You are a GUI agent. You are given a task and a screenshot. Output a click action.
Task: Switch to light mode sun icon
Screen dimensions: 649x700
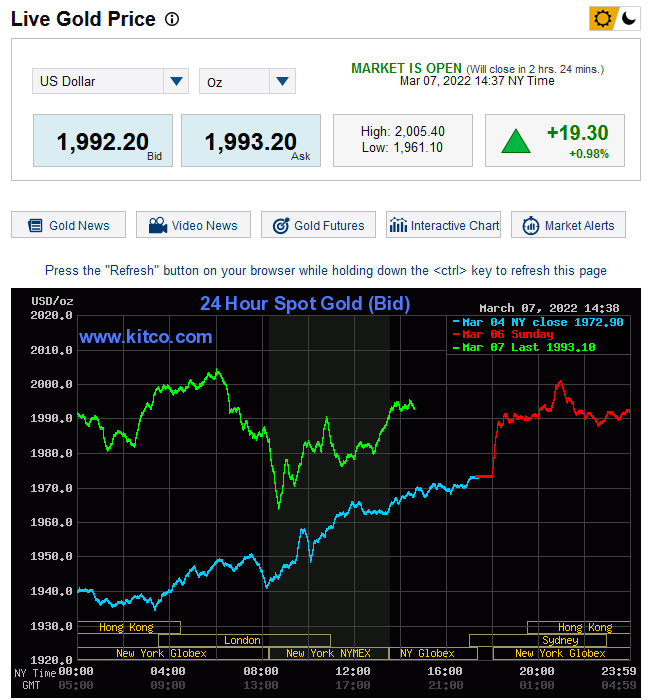[x=602, y=19]
